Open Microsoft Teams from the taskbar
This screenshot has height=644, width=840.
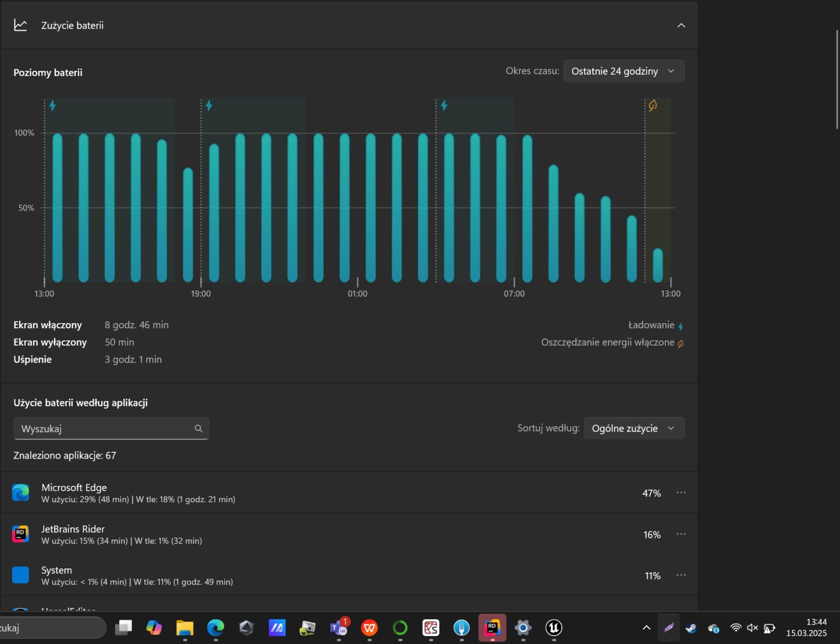338,628
